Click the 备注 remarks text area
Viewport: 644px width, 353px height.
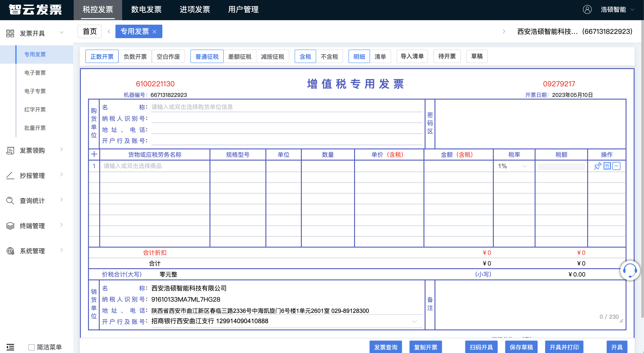point(530,305)
